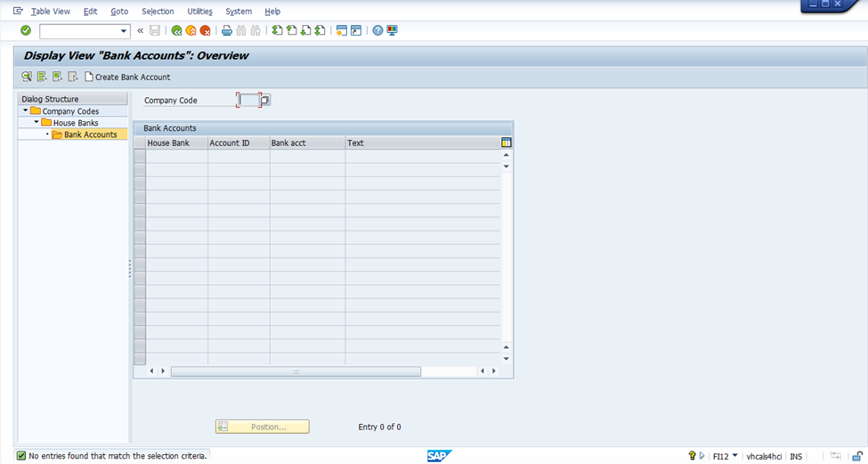Click the Create Bank Account button
The height and width of the screenshot is (464, 868).
[127, 77]
